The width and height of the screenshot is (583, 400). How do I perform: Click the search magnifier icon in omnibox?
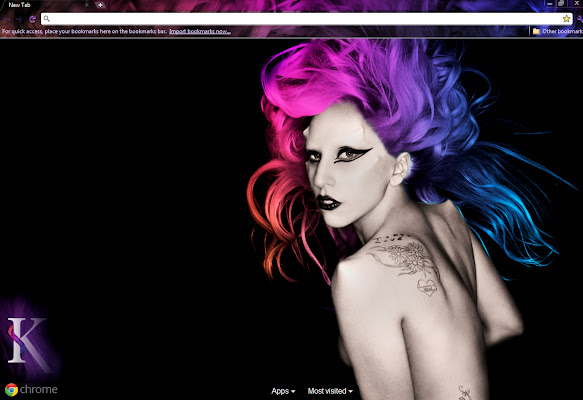point(46,19)
